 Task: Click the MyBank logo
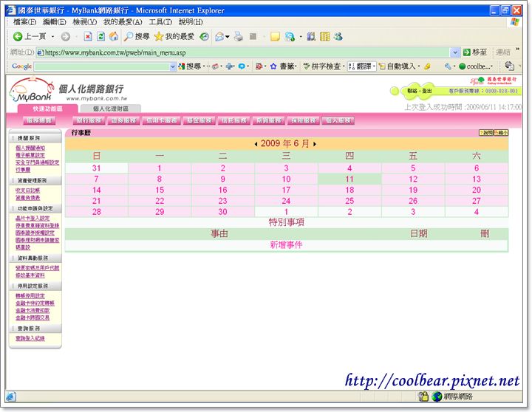click(33, 89)
